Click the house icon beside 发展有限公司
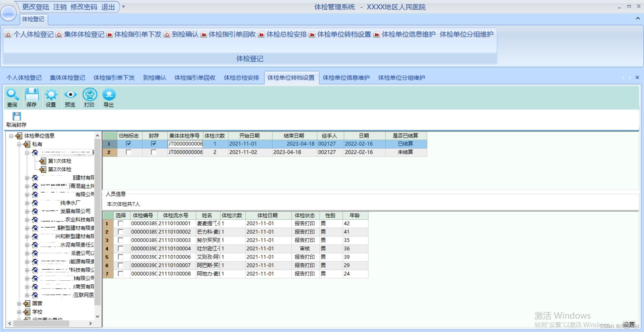This screenshot has width=644, height=332. click(35, 211)
